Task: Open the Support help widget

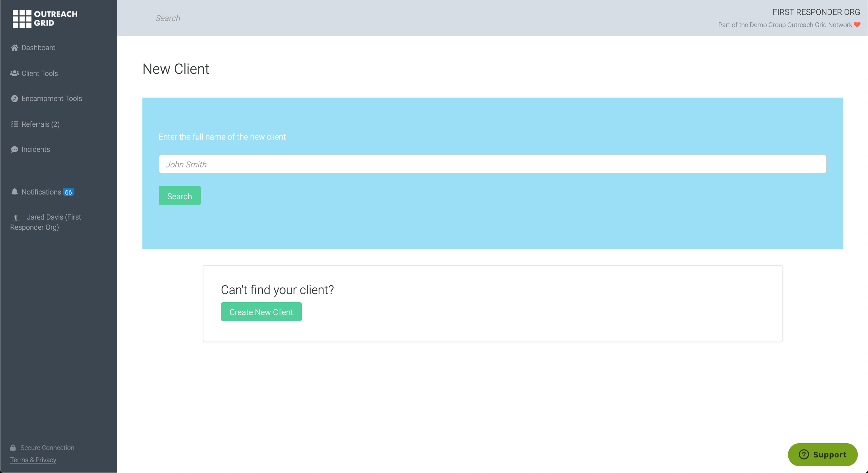Action: click(x=823, y=454)
